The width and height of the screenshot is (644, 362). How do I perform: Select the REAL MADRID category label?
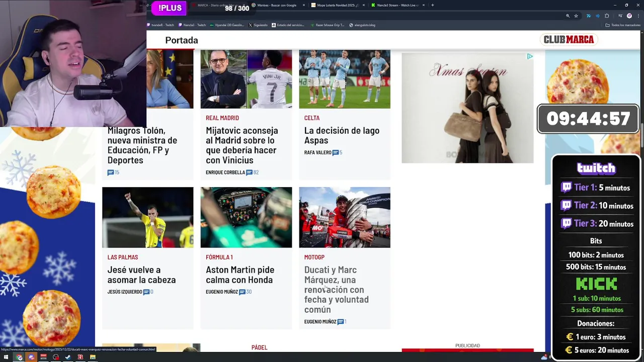pyautogui.click(x=222, y=118)
